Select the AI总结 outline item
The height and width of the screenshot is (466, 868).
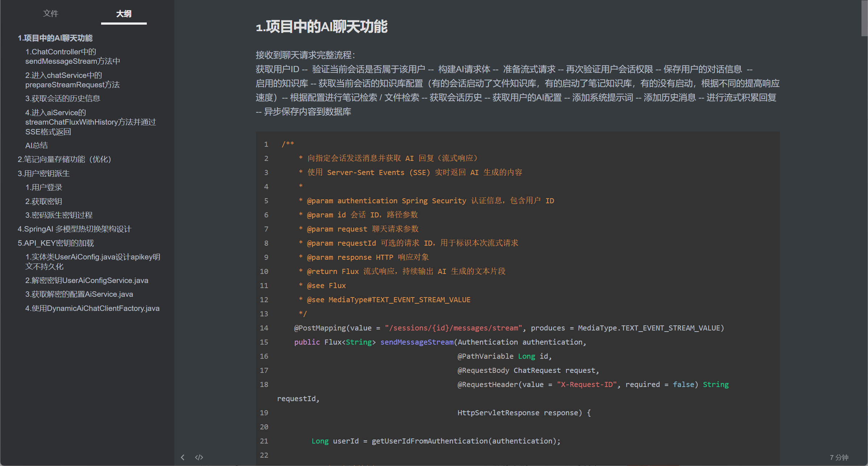[37, 146]
